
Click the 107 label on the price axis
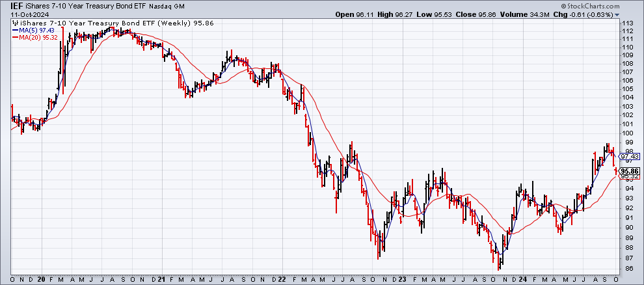626,72
